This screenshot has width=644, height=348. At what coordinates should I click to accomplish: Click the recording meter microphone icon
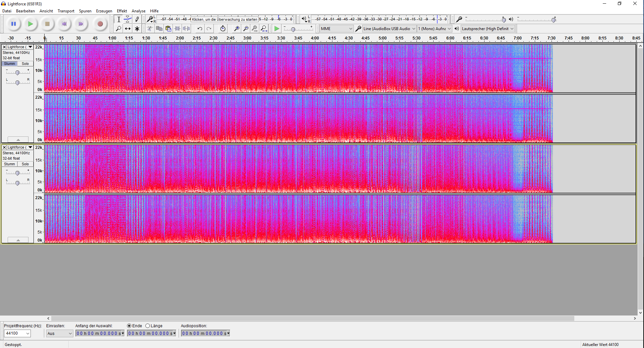[x=150, y=19]
